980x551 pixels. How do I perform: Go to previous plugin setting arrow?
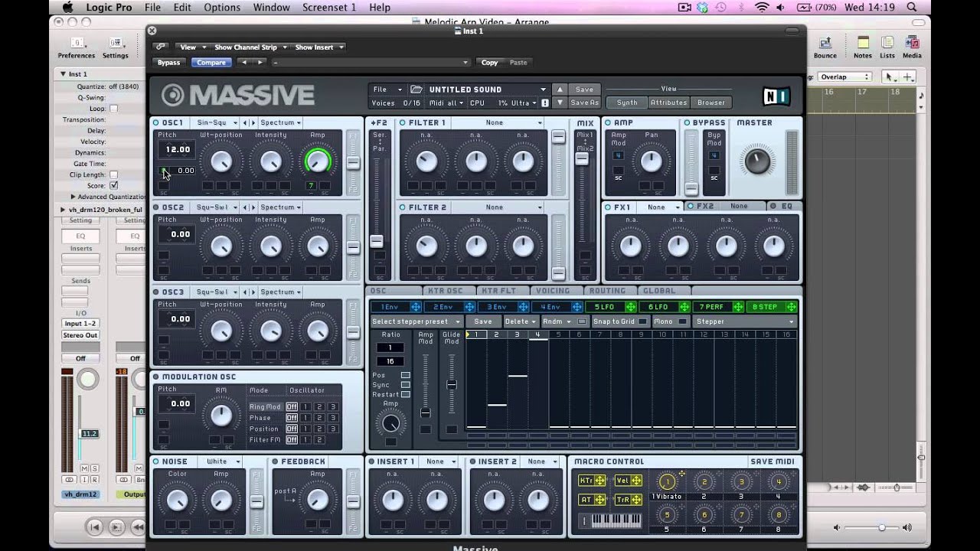(x=243, y=63)
